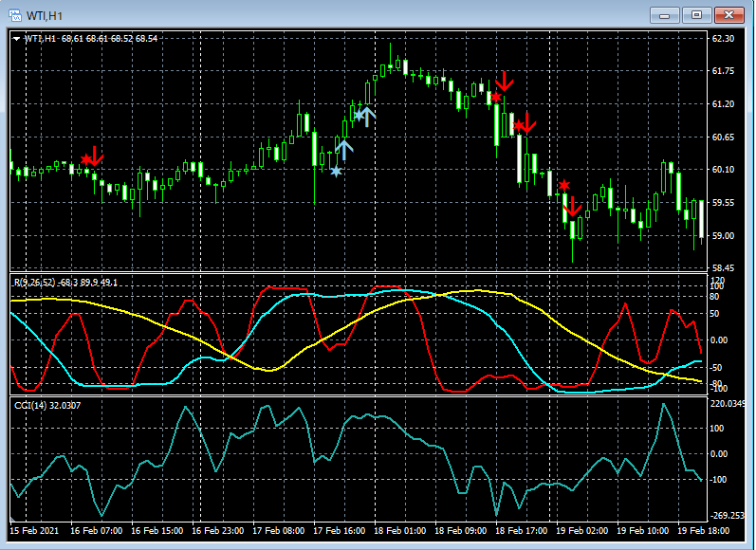Click the red down arrow near 61.75 level
The width and height of the screenshot is (756, 550).
[x=506, y=82]
